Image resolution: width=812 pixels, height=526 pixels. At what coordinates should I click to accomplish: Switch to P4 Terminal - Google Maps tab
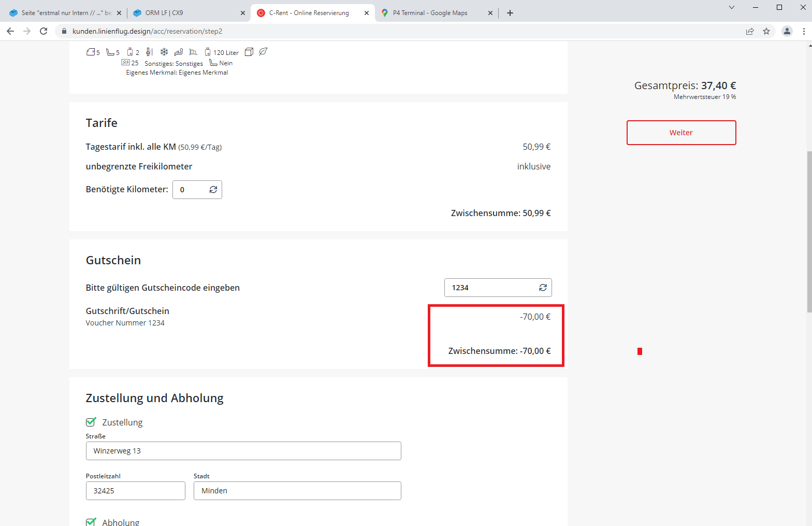pyautogui.click(x=430, y=13)
